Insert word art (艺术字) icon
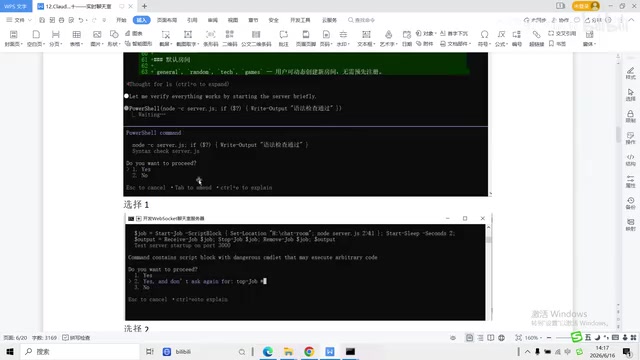Image resolution: width=640 pixels, height=360 pixels. [389, 35]
